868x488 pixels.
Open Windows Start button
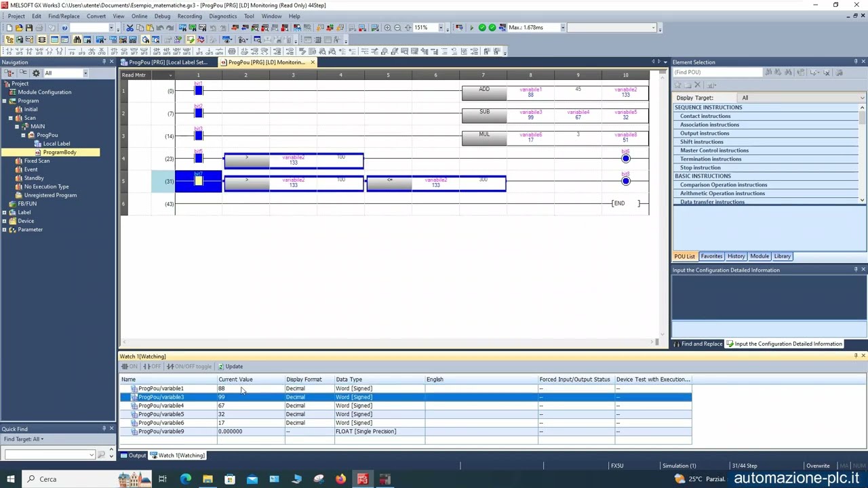(10, 479)
